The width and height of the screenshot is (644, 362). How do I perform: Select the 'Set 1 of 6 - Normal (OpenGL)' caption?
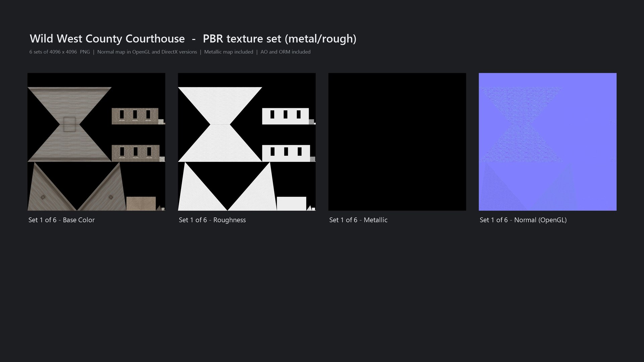(523, 220)
